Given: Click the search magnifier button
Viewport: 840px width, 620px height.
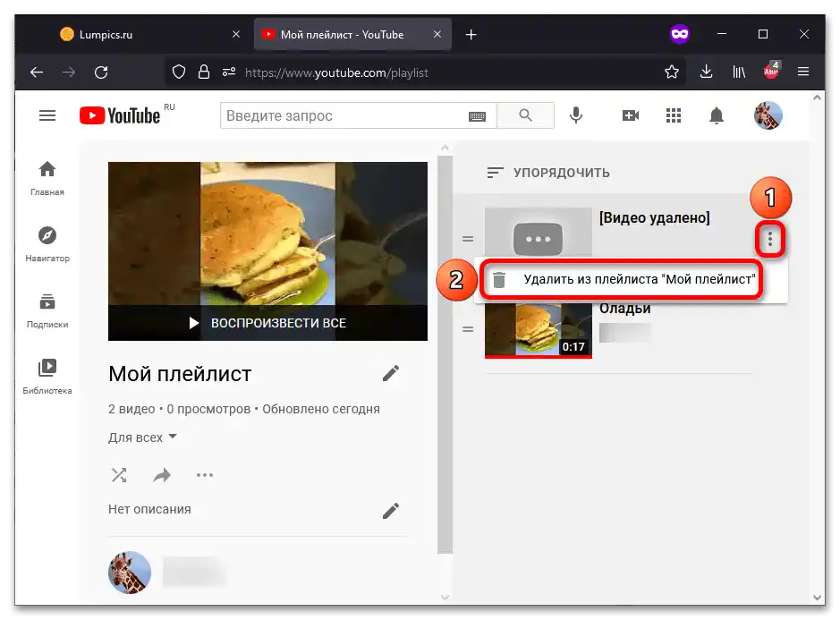Looking at the screenshot, I should pos(525,115).
